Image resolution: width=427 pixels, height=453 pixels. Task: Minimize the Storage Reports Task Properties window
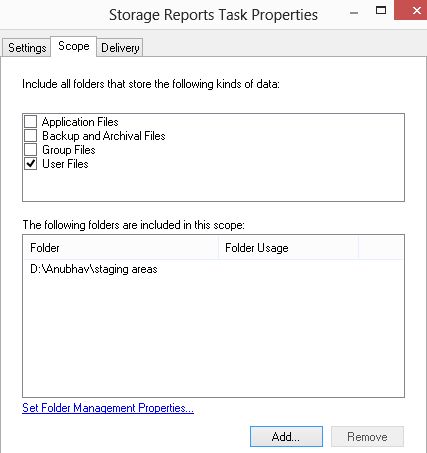[x=354, y=13]
